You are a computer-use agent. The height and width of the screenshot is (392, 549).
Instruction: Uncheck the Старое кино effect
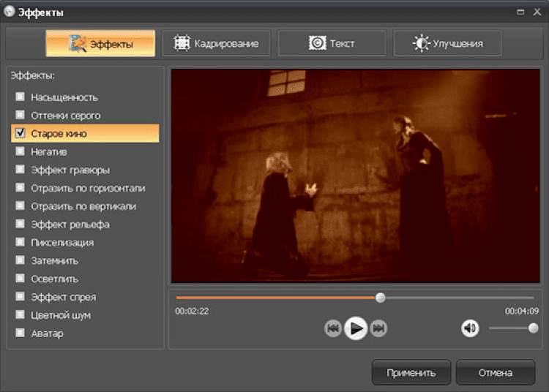[x=20, y=133]
